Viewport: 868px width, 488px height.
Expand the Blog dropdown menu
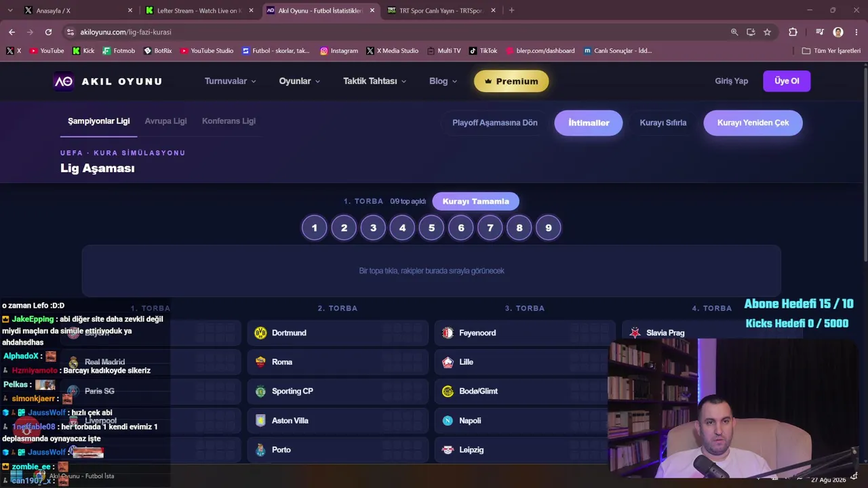443,81
